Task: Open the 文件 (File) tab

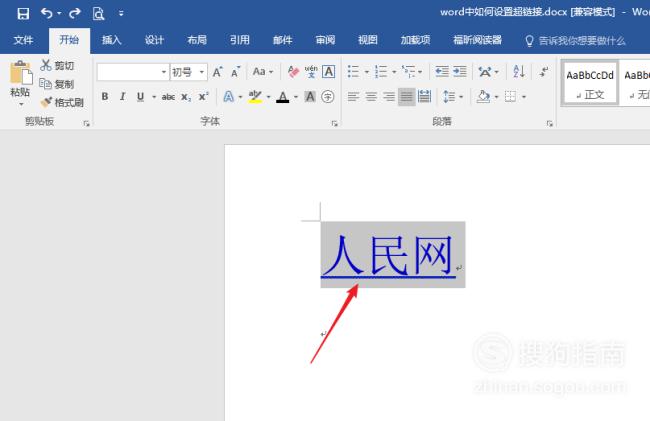Action: click(23, 40)
